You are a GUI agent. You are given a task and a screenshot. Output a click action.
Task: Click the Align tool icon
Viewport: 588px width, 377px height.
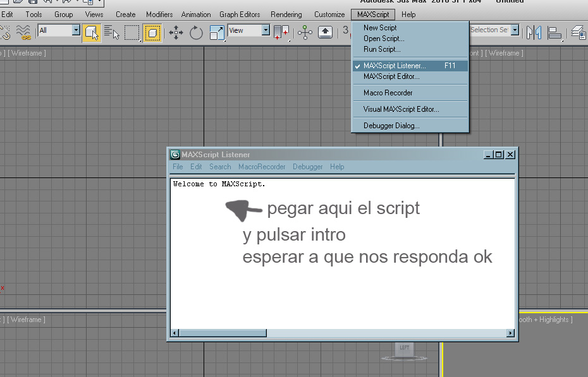tap(554, 33)
